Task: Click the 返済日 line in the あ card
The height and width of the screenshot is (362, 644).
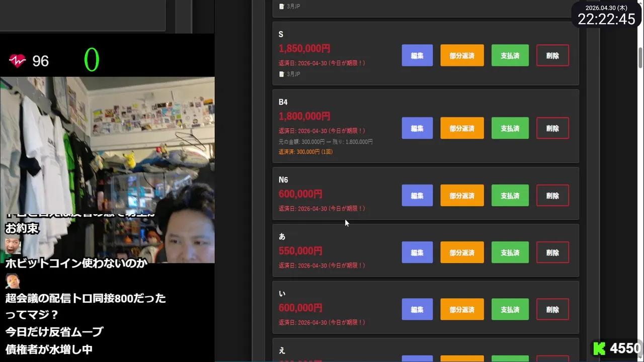Action: click(322, 265)
